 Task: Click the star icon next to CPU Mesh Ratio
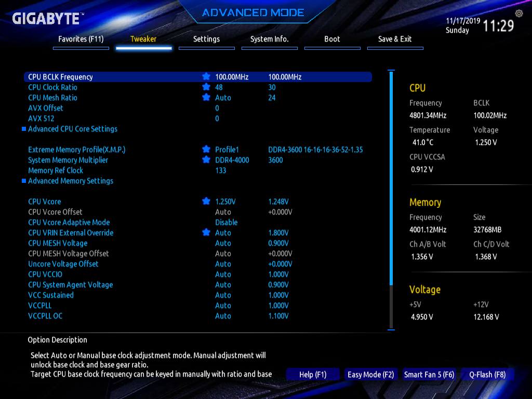point(206,98)
